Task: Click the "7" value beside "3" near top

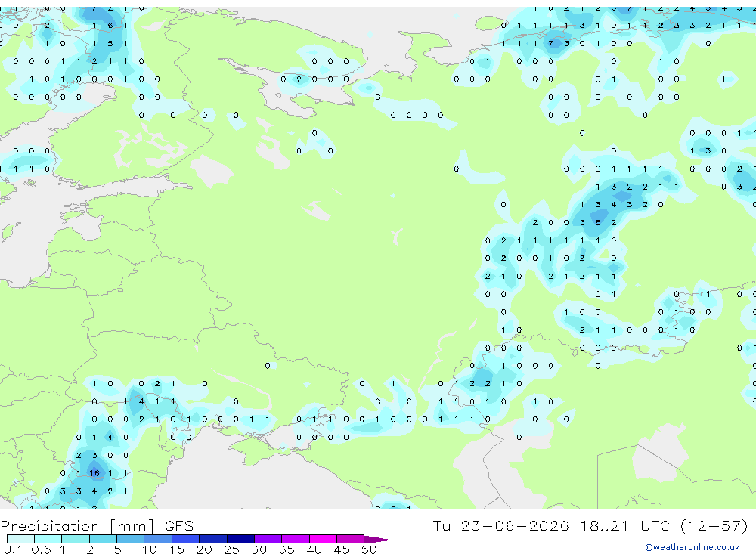Action: pos(550,43)
